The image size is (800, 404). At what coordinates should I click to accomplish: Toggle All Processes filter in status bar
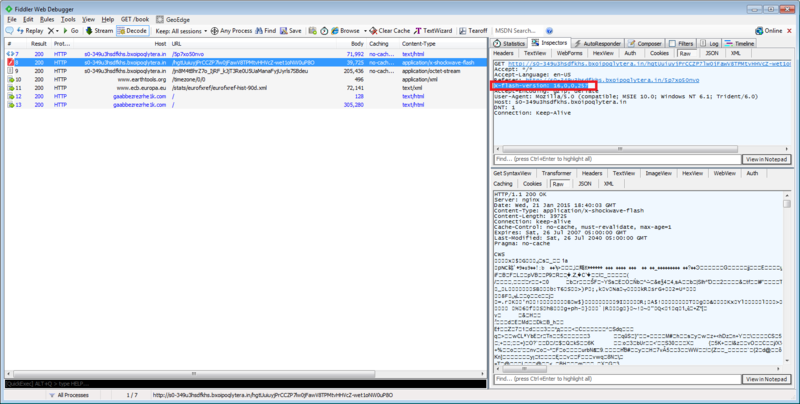[x=69, y=395]
